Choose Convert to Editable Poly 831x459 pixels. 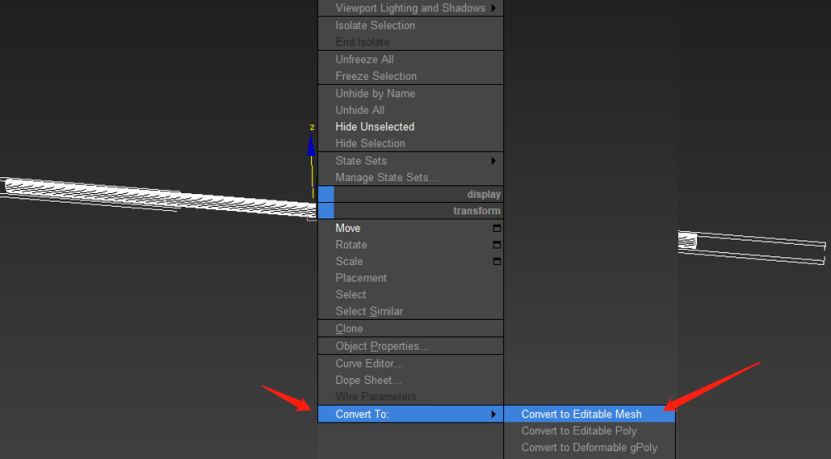coord(589,431)
